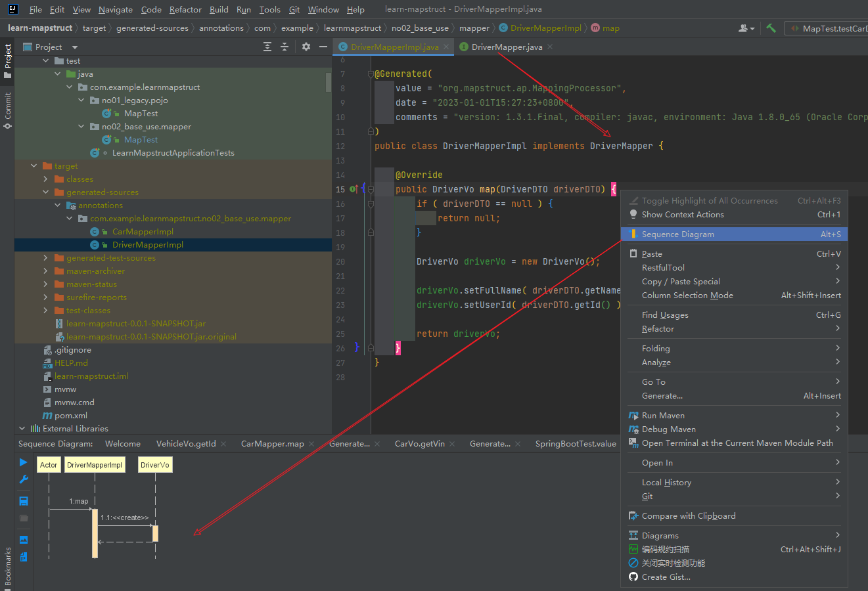868x591 pixels.
Task: Save the sequence diagram using the save icon
Action: click(23, 500)
